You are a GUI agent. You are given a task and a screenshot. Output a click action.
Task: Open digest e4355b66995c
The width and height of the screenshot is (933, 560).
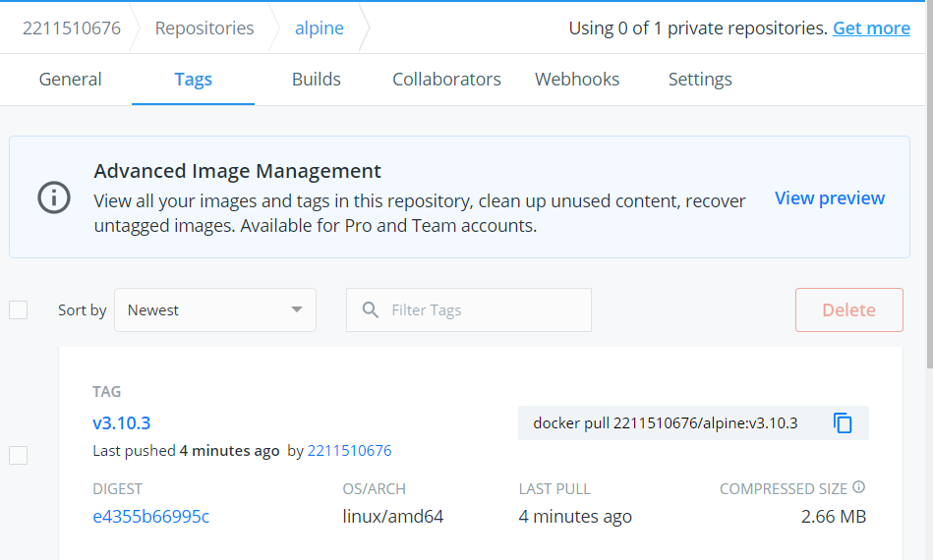[x=150, y=516]
